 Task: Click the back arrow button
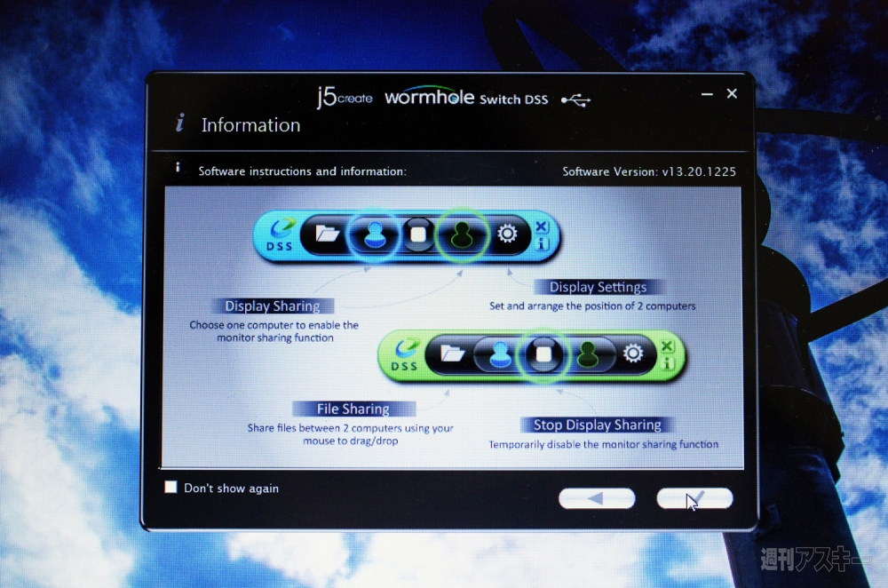[x=597, y=498]
